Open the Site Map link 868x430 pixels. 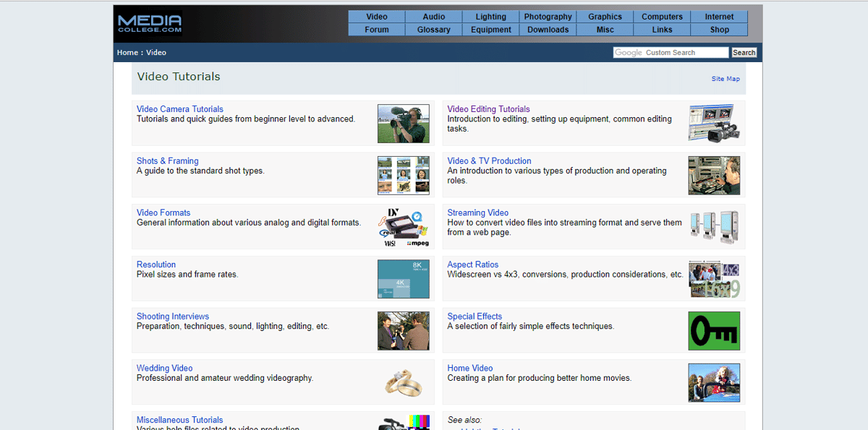(726, 79)
